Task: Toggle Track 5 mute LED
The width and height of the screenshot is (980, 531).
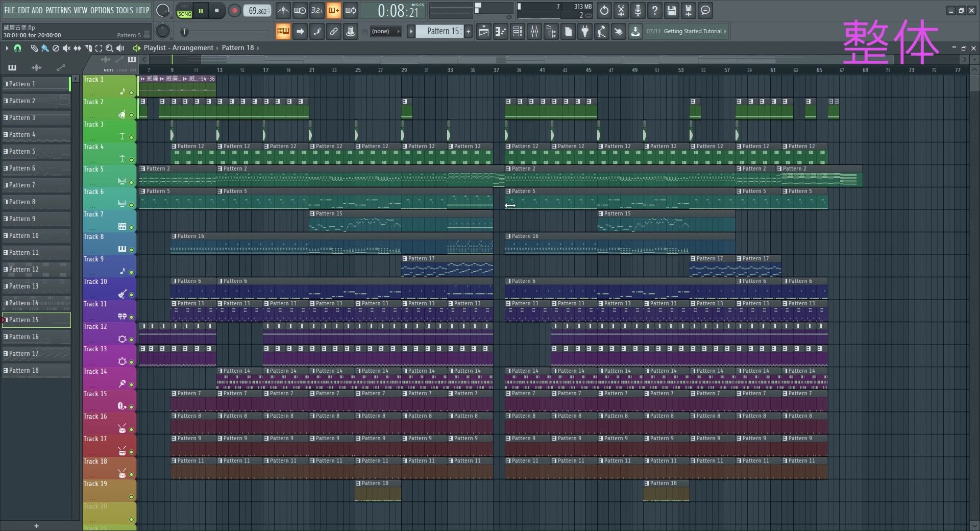Action: tap(131, 182)
